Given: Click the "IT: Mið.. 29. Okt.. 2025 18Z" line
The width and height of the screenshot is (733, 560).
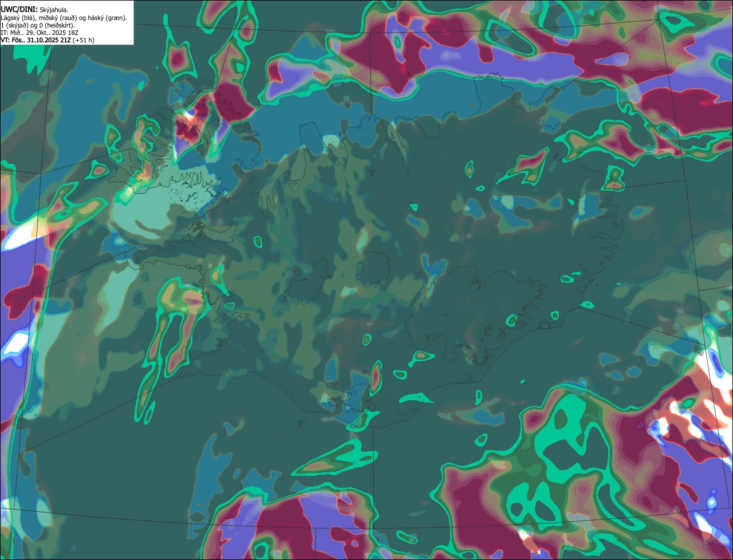Looking at the screenshot, I should coord(40,33).
